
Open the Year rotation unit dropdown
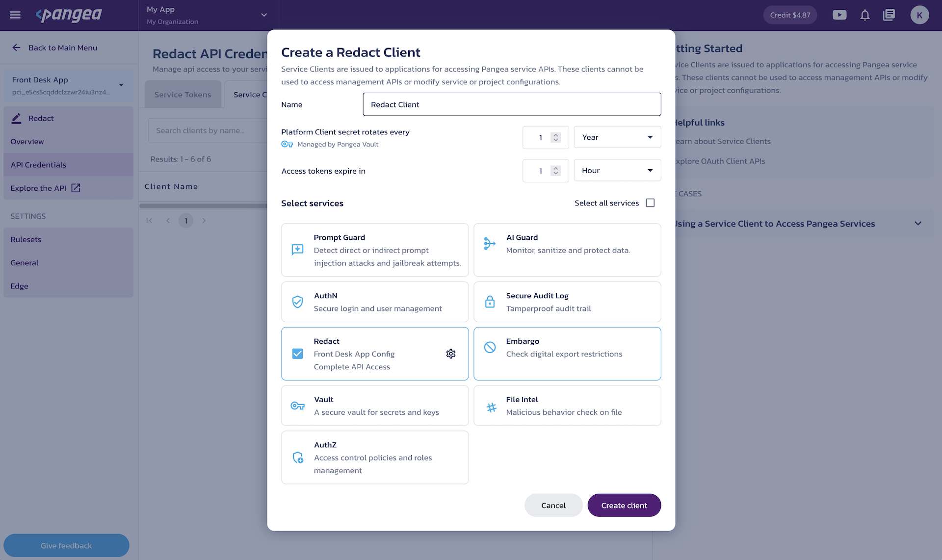pos(617,137)
